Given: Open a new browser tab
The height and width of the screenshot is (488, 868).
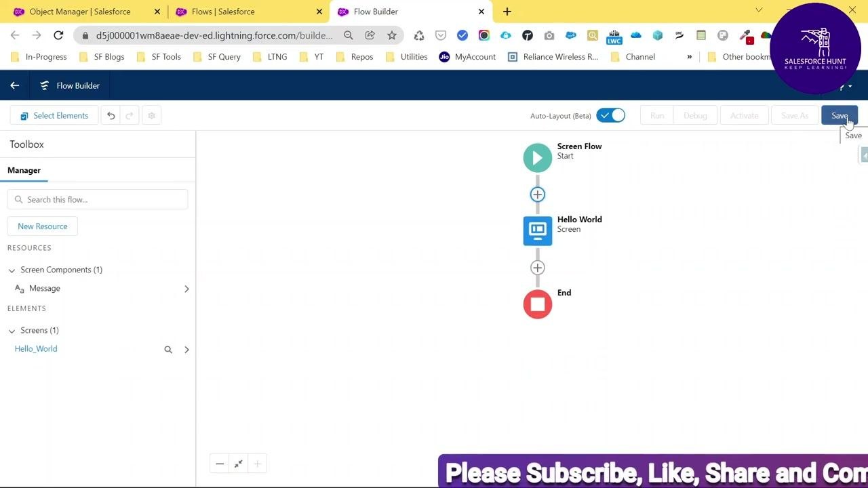Looking at the screenshot, I should [507, 12].
